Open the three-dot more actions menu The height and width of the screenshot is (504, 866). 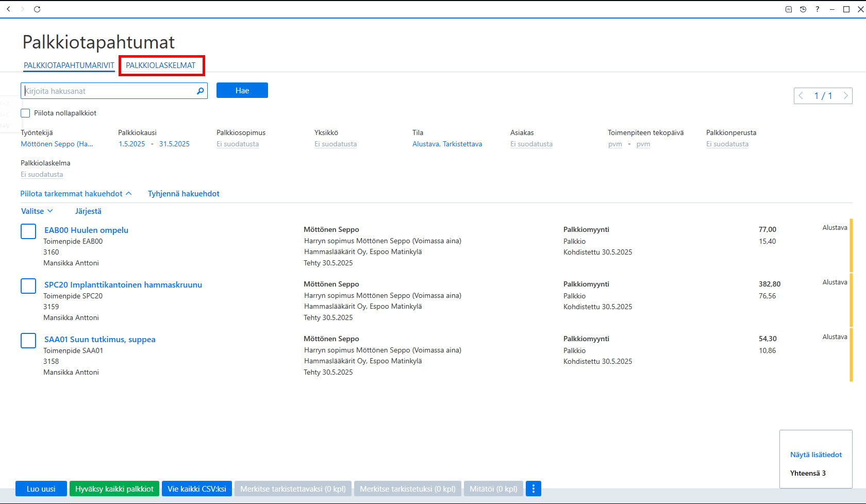point(534,489)
